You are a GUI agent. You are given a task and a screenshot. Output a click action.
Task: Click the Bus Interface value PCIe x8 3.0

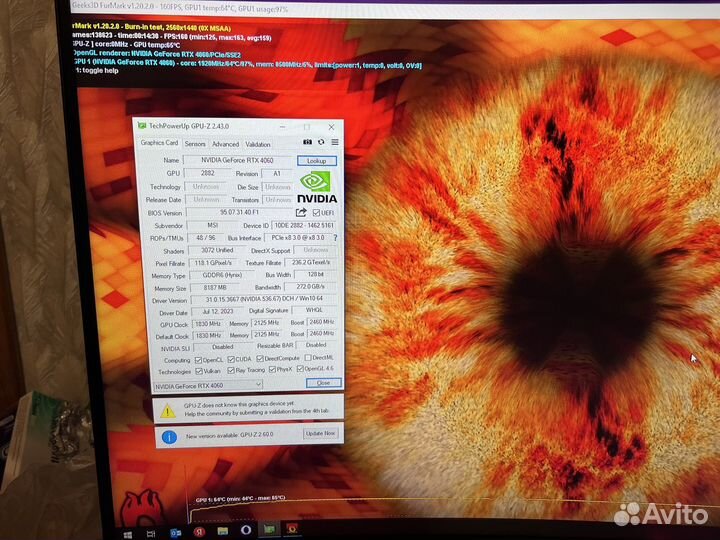298,238
